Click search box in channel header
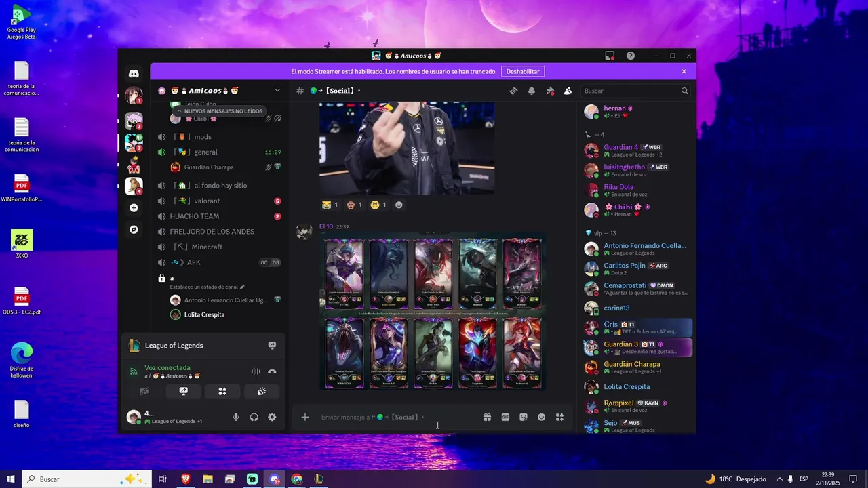The image size is (868, 488). (x=637, y=91)
